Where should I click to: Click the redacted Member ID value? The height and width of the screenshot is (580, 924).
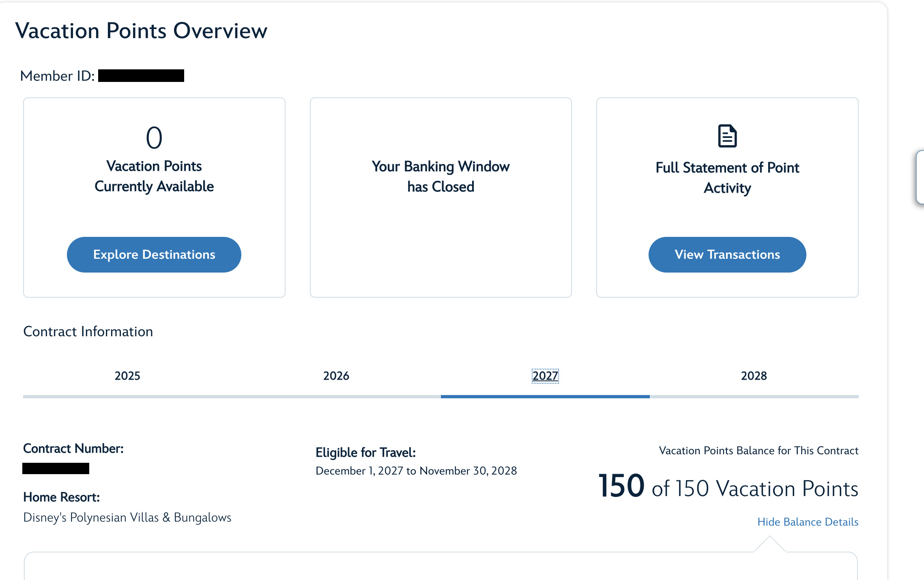point(141,76)
